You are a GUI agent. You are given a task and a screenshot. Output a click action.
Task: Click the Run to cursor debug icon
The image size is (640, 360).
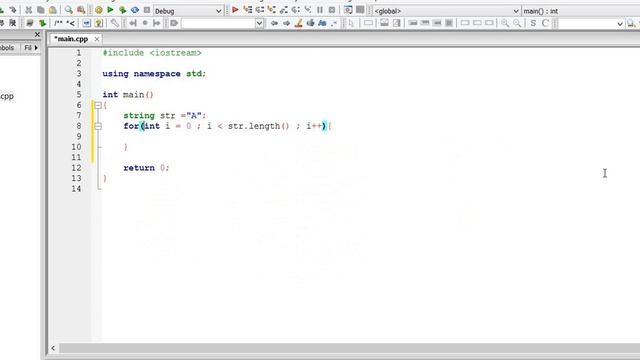pyautogui.click(x=247, y=10)
